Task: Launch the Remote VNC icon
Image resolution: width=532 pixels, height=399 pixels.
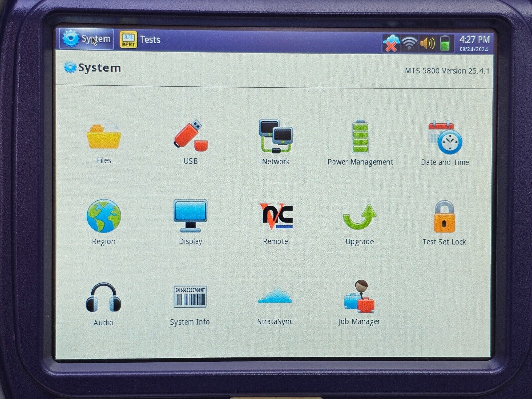Action: point(276,216)
